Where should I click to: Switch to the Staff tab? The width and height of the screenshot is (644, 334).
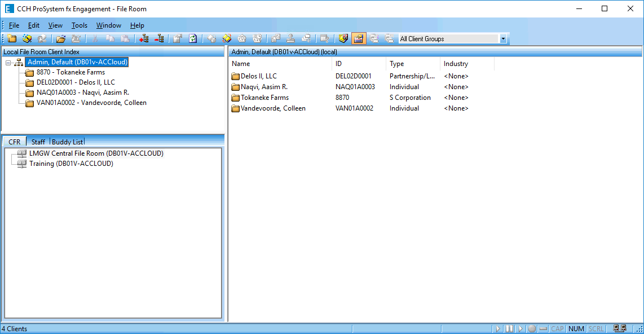(38, 142)
